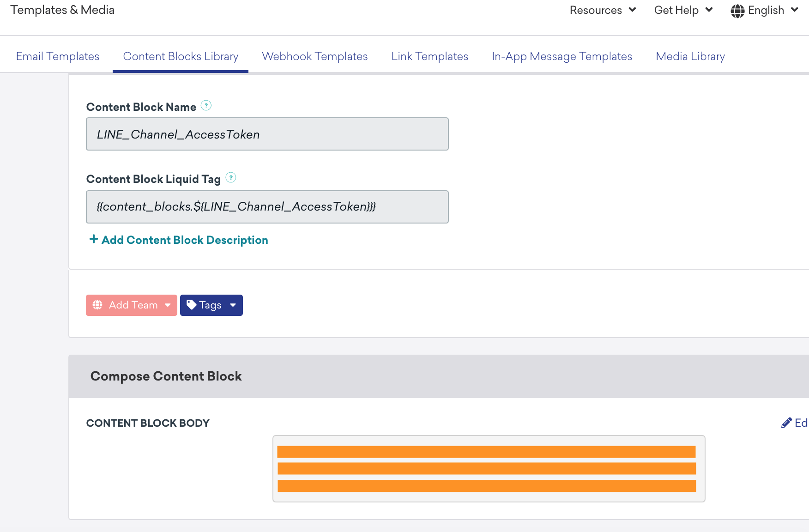Open the English language selector
Viewport: 809px width, 532px height.
tap(765, 10)
